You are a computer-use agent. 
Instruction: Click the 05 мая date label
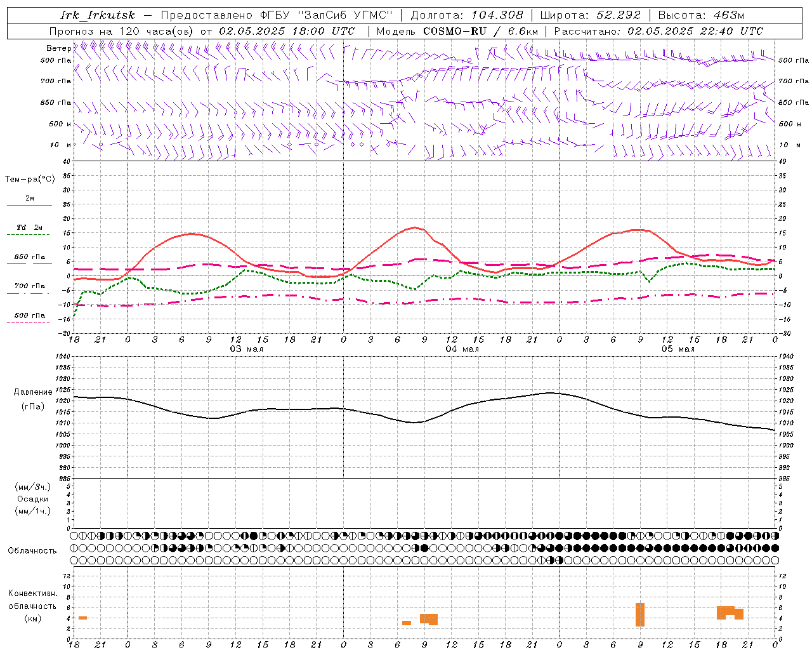pos(678,349)
